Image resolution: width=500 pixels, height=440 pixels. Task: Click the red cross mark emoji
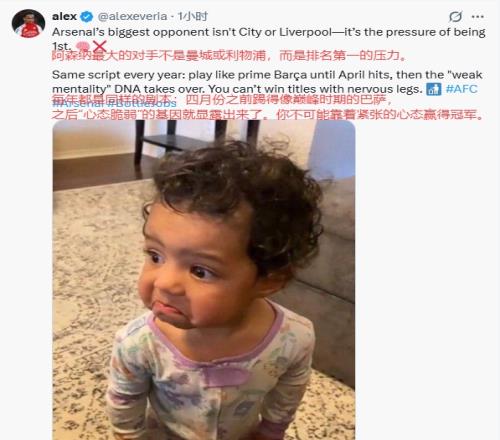point(99,46)
